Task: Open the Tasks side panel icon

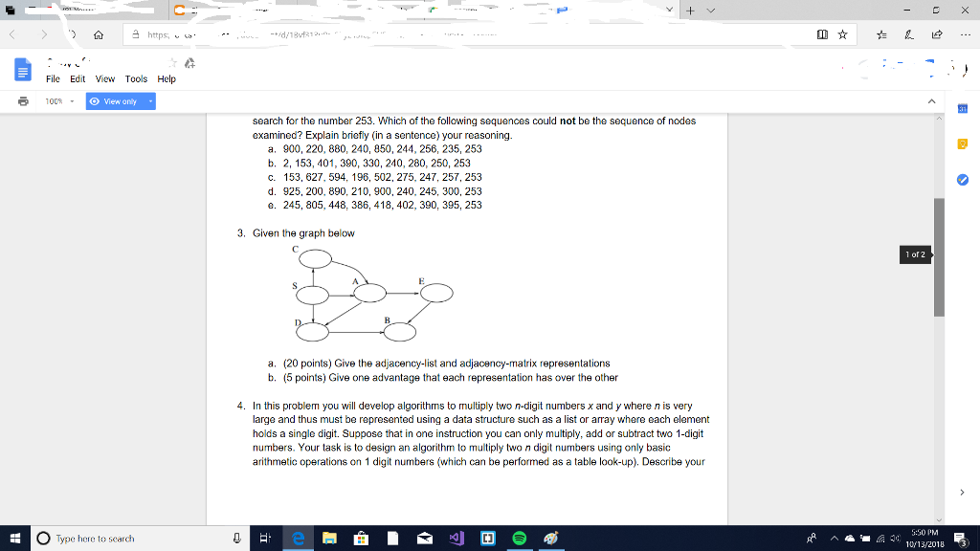Action: tap(963, 180)
